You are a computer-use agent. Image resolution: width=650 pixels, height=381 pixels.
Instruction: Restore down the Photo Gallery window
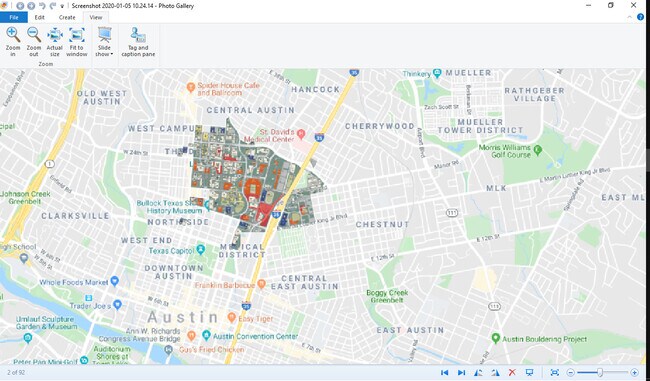click(611, 5)
